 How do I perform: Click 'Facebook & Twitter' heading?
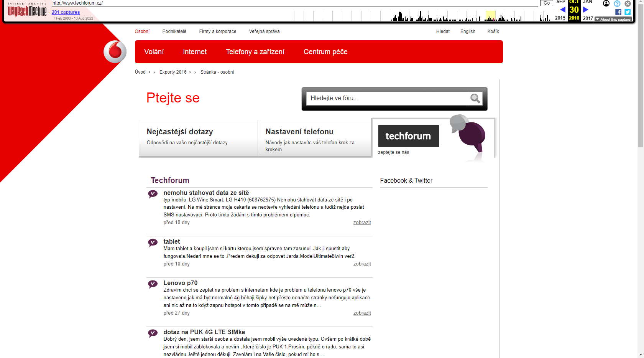point(406,180)
